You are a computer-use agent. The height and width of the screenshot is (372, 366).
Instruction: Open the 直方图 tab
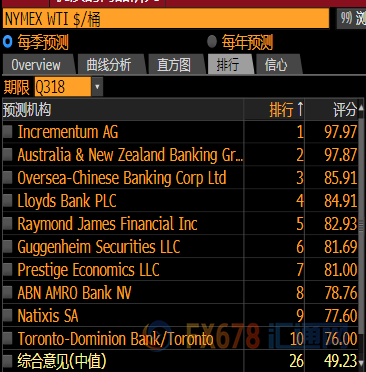pos(174,65)
